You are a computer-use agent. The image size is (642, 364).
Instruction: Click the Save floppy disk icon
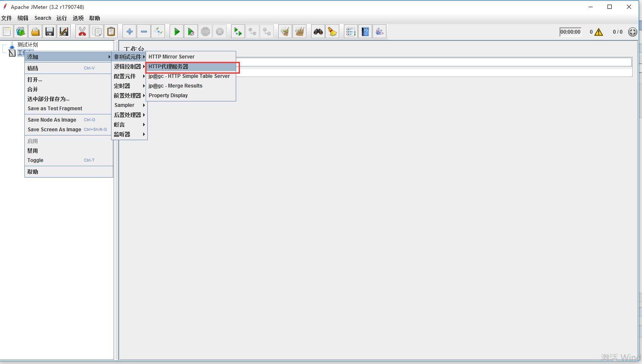click(50, 32)
